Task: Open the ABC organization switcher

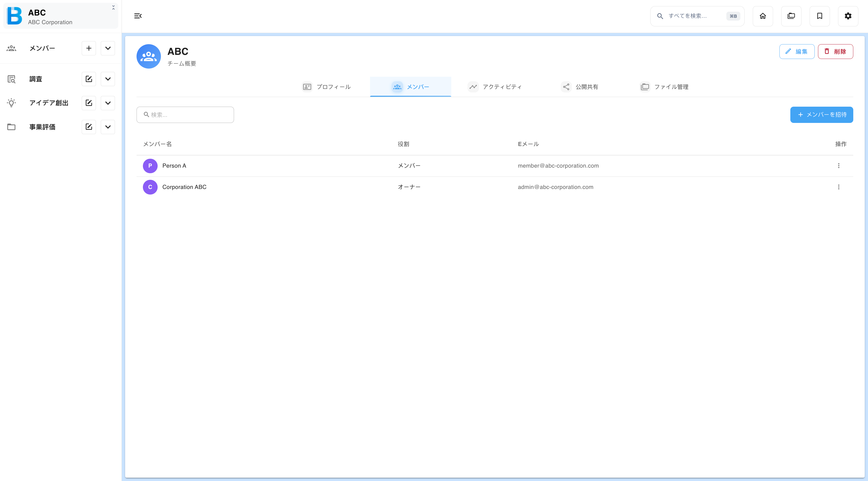Action: (61, 16)
